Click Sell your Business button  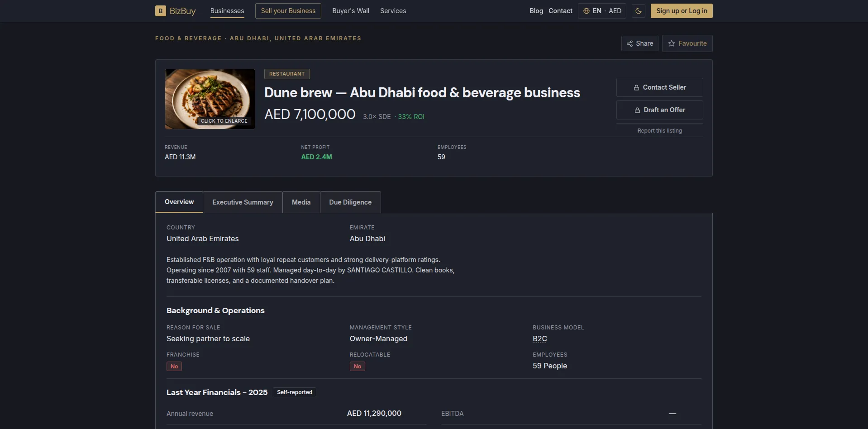288,11
